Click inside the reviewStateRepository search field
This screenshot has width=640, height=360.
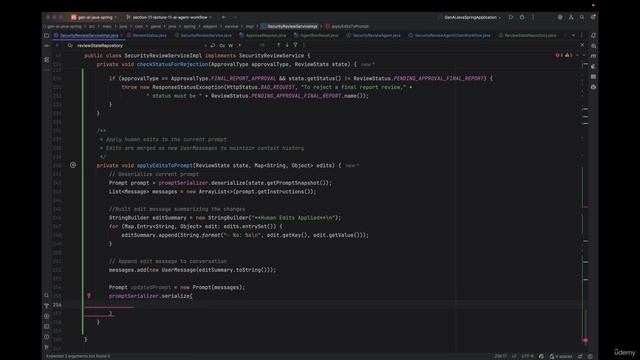click(139, 45)
